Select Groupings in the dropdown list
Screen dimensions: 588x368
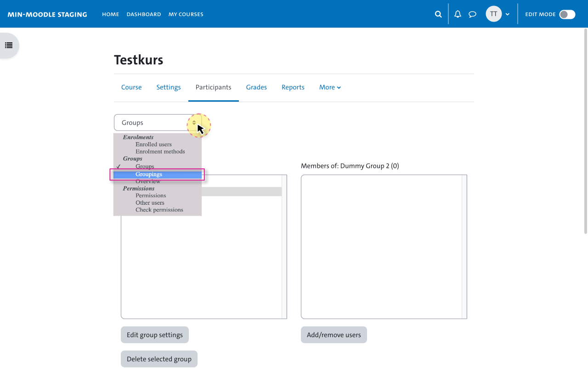[158, 174]
